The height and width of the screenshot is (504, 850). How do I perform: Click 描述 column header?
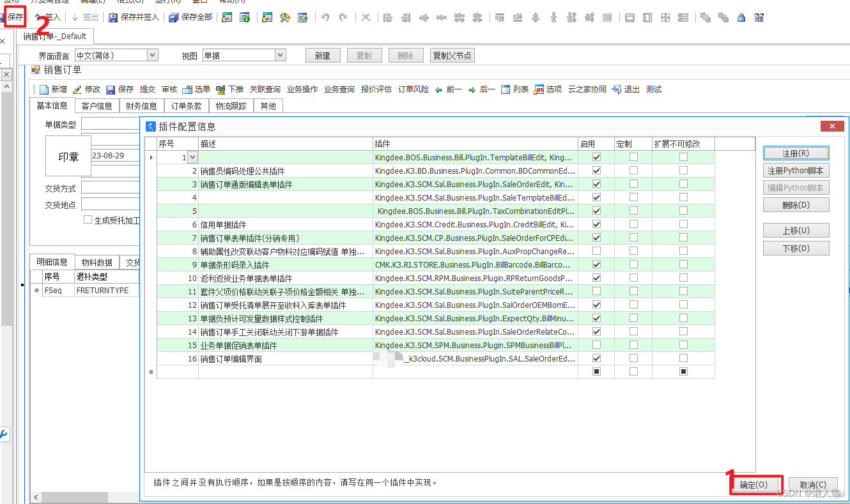(286, 144)
